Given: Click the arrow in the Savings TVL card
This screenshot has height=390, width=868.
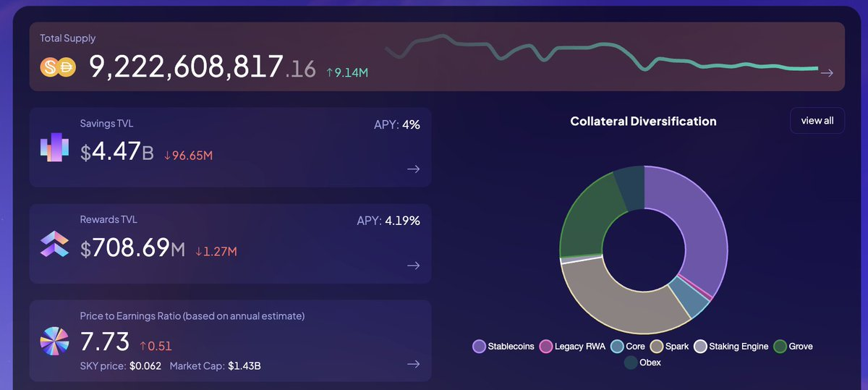Looking at the screenshot, I should point(413,169).
